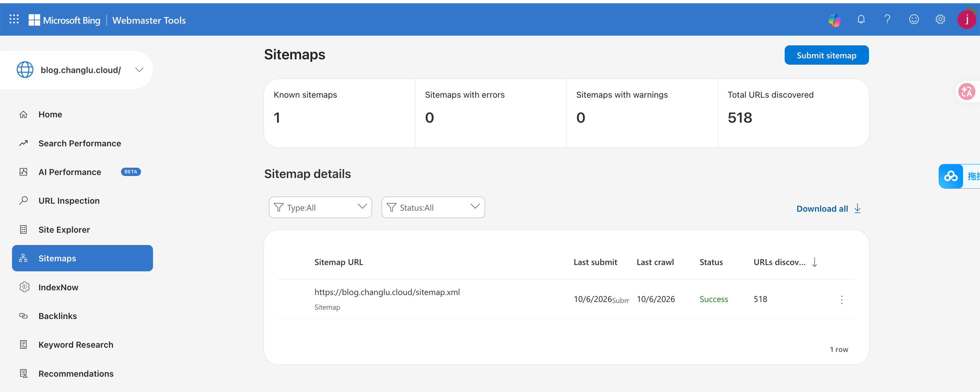Viewport: 980px width, 392px height.
Task: Click the download arrow beside Download all
Action: (857, 209)
